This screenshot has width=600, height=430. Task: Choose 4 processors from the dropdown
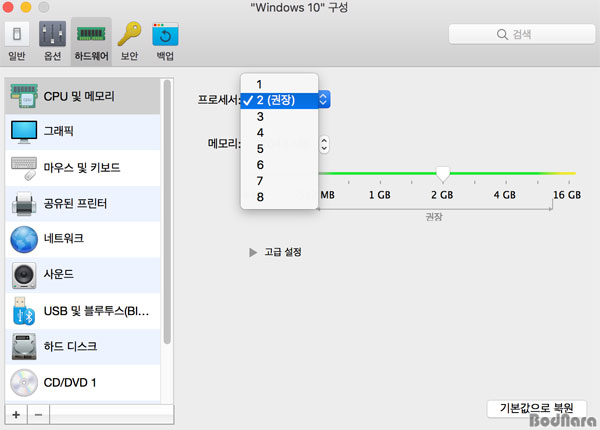pos(279,132)
